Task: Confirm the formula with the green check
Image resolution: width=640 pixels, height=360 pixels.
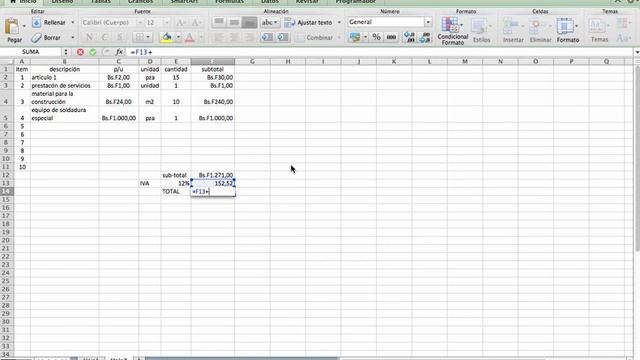Action: (93, 52)
